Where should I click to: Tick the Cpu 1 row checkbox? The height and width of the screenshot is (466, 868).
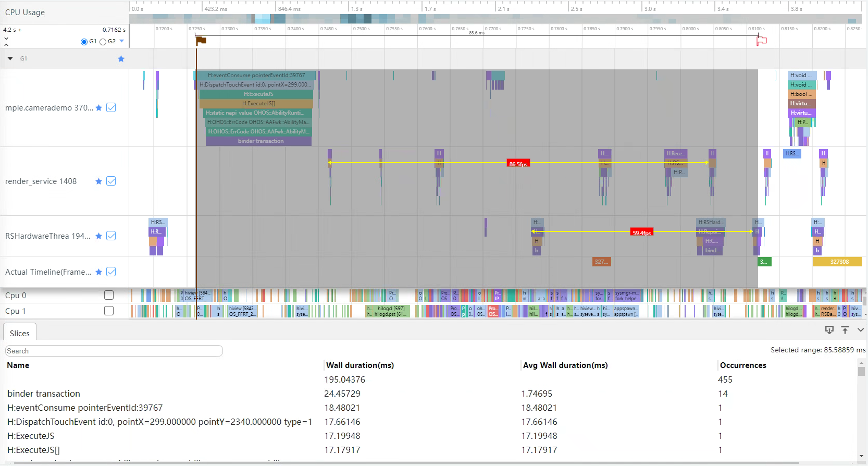coord(109,311)
